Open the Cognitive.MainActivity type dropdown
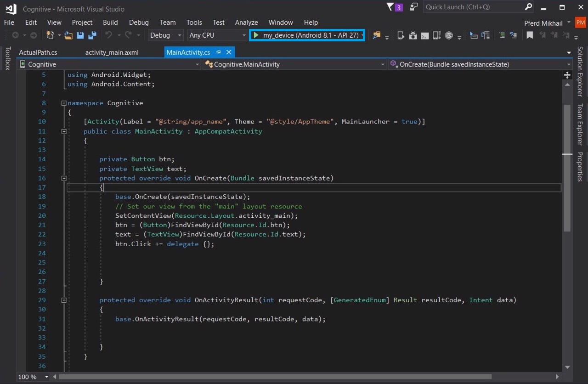 [294, 64]
